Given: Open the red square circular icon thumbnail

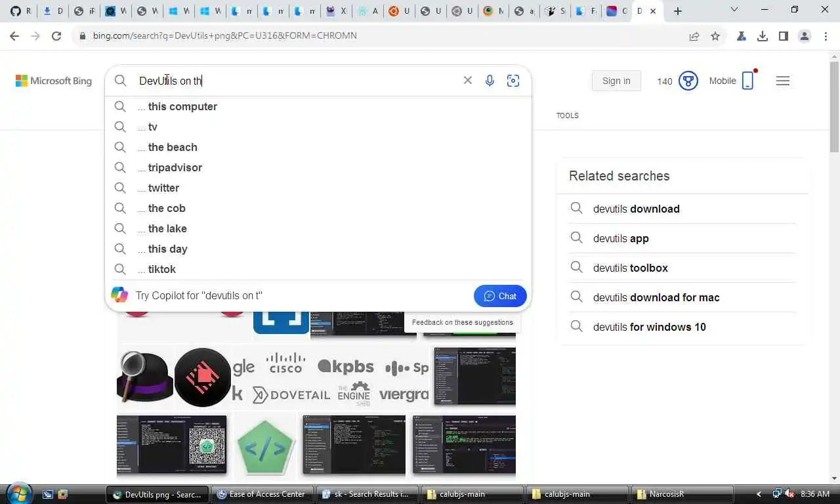Looking at the screenshot, I should [203, 377].
